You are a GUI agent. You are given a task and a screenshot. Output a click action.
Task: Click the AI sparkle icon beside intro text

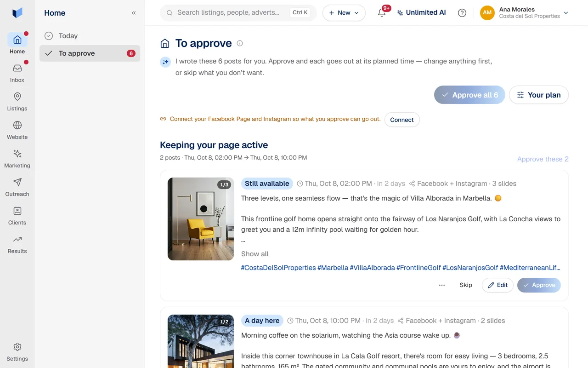pyautogui.click(x=165, y=62)
